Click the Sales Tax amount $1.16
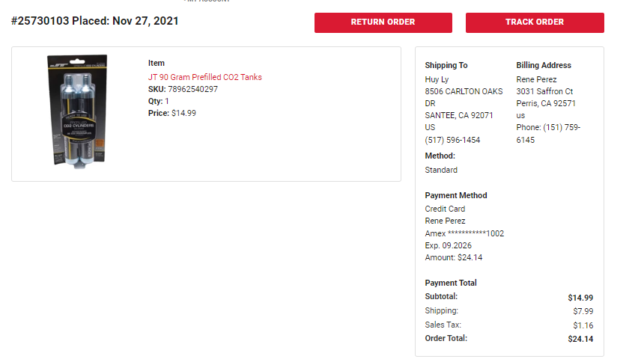Screen dimensions: 644x359 (x=583, y=325)
